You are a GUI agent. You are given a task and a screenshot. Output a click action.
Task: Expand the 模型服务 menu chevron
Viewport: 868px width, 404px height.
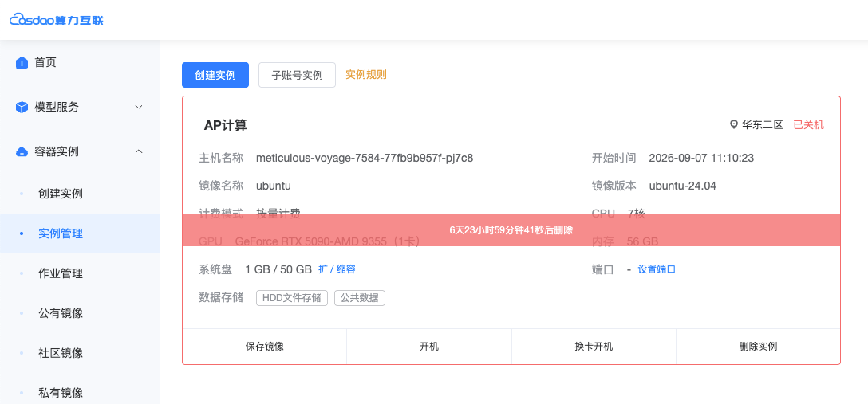(x=139, y=107)
